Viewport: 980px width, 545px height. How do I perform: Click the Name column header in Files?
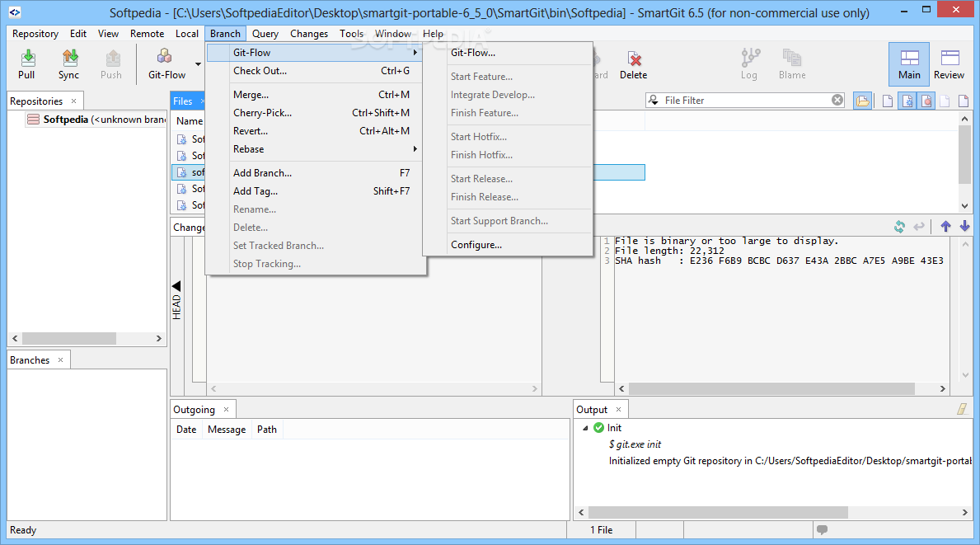190,121
